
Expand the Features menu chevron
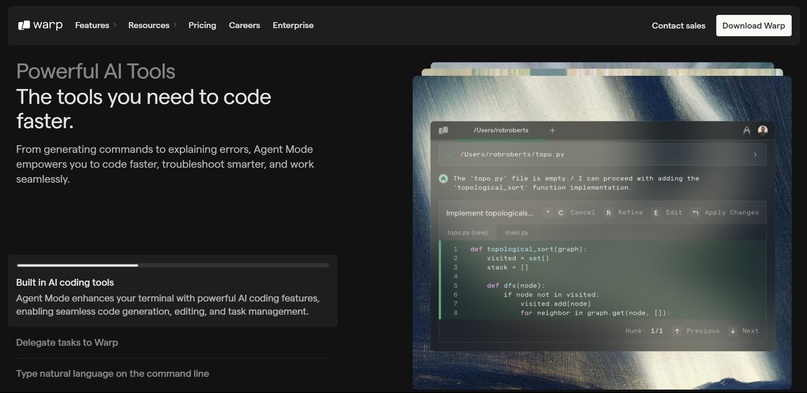pos(115,25)
